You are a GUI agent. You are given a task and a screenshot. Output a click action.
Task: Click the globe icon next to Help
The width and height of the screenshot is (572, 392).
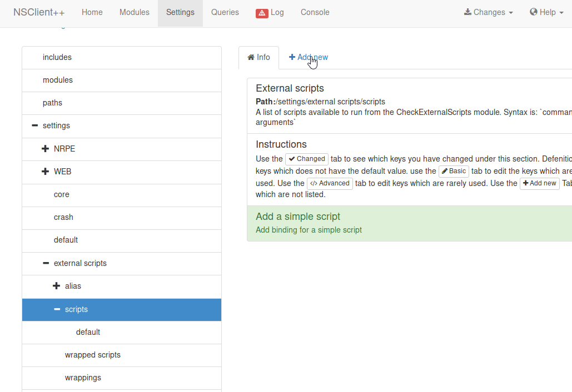point(533,12)
